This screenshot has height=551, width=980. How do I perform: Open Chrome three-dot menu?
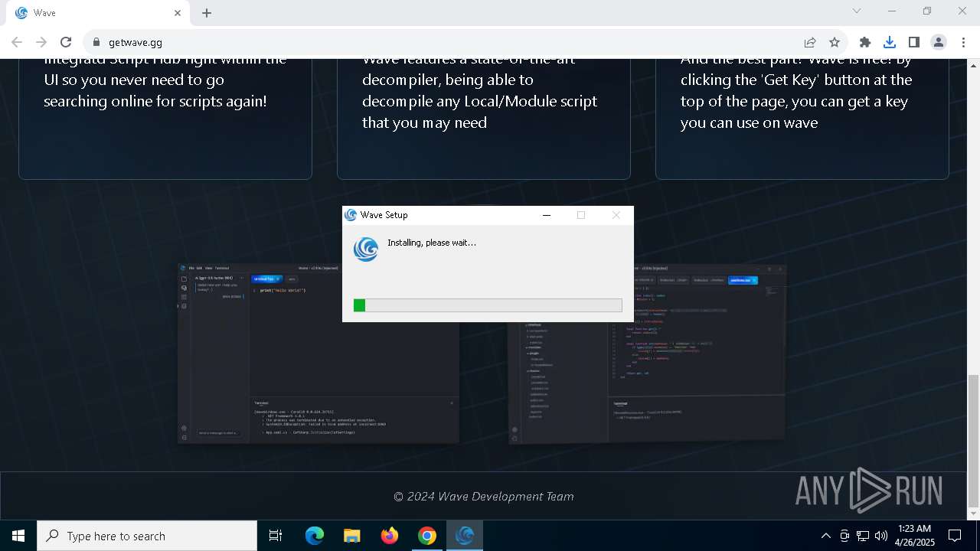[x=963, y=42]
